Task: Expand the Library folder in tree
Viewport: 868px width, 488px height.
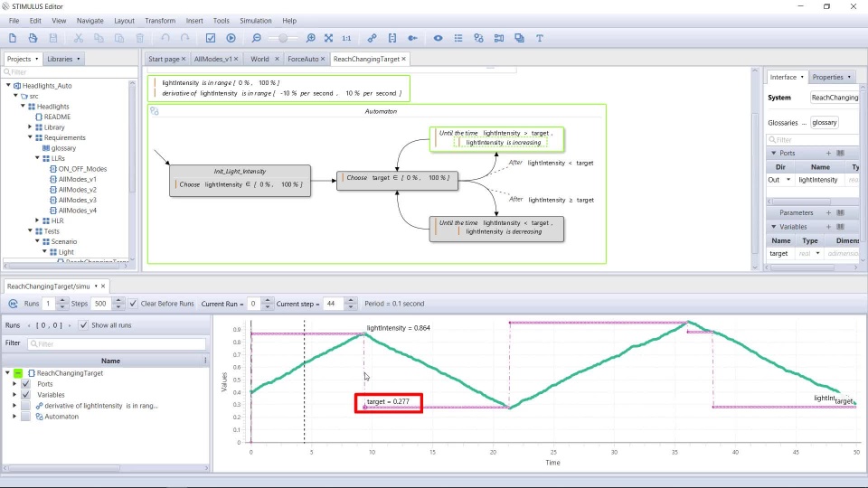Action: coord(30,127)
